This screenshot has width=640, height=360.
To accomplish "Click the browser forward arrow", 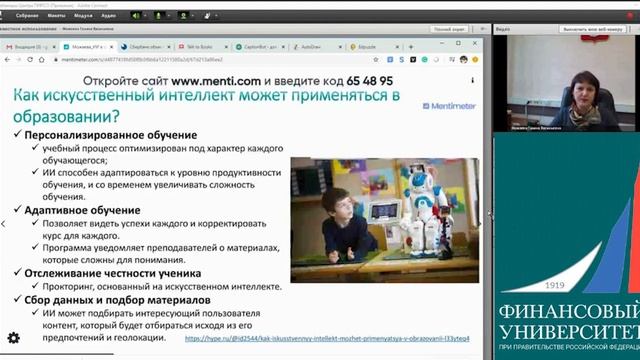I will [18, 60].
